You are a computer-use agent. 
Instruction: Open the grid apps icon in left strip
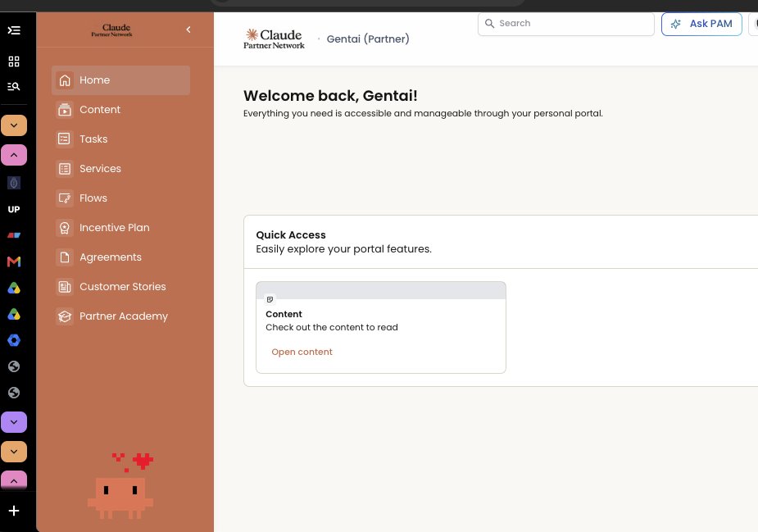(x=14, y=61)
